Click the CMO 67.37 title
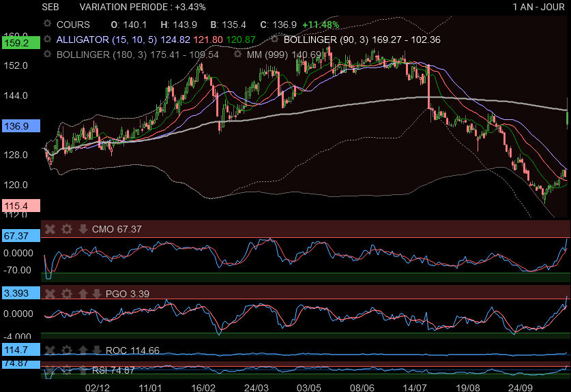Viewport: 571px width, 392px height. (117, 229)
